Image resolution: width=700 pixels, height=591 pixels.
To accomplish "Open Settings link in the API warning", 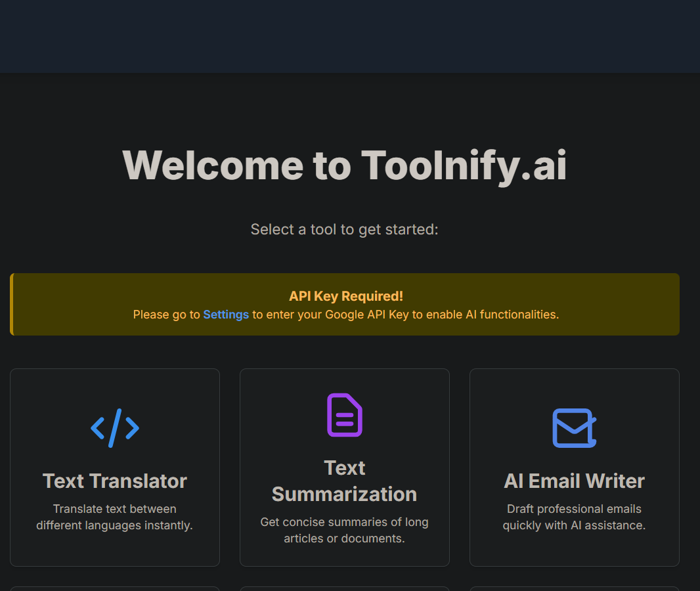I will tap(226, 315).
